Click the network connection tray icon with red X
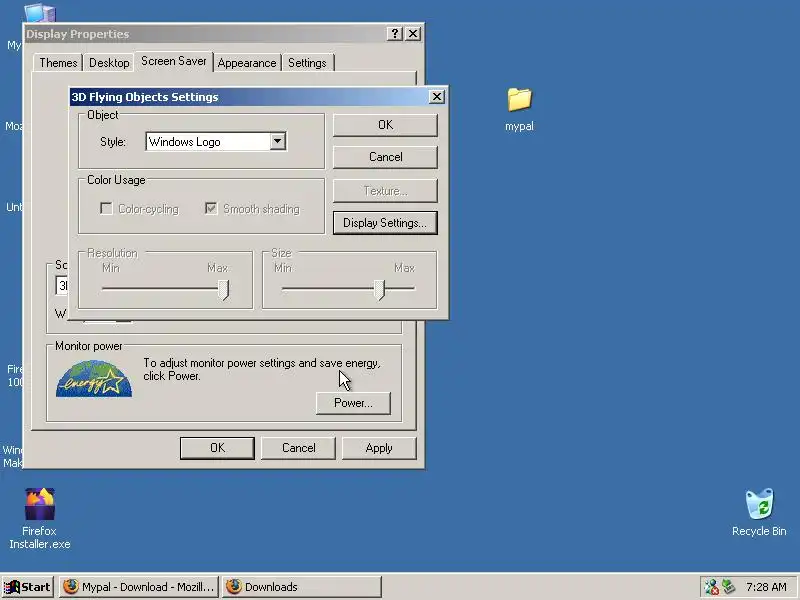Image resolution: width=800 pixels, height=600 pixels. point(712,587)
